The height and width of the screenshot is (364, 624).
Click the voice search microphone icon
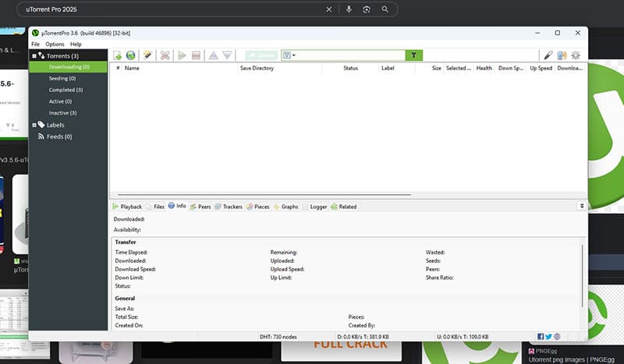349,9
